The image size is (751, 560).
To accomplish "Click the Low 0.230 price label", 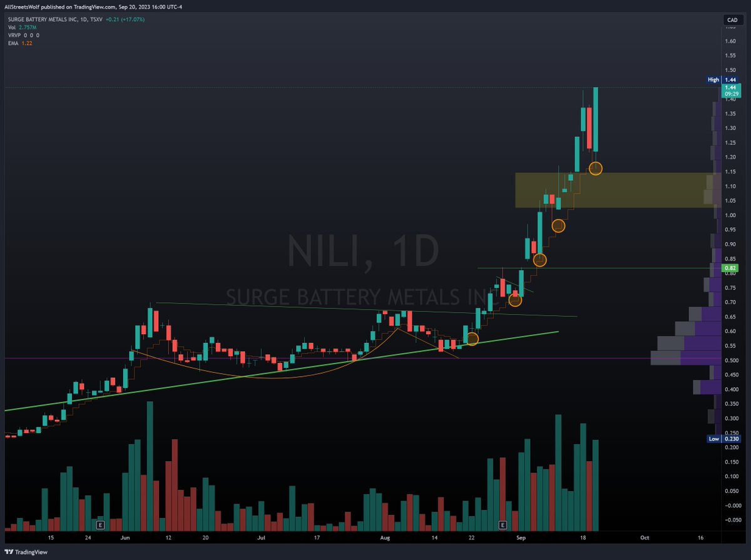I will point(722,439).
